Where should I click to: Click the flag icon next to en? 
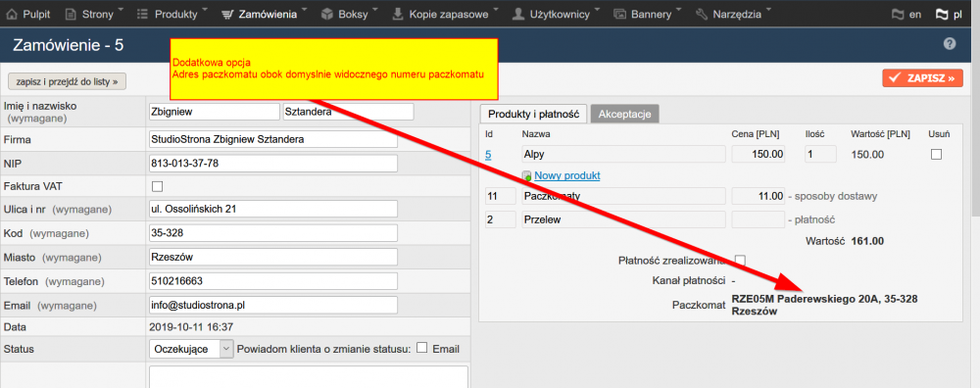point(898,14)
